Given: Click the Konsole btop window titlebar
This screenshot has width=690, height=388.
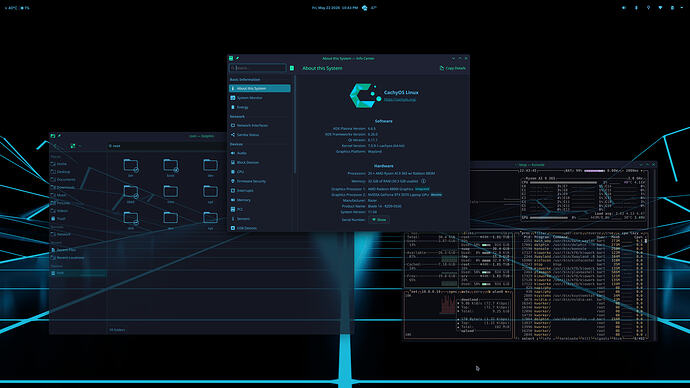Looking at the screenshot, I should (530, 165).
